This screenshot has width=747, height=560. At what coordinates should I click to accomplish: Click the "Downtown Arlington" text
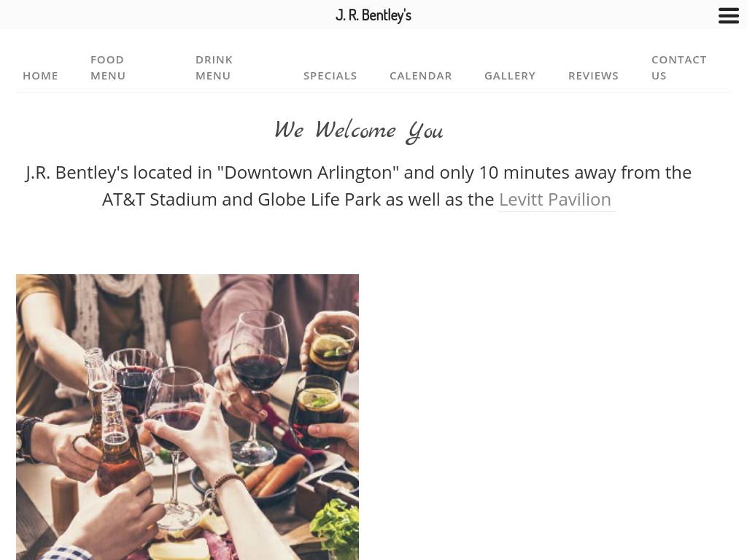tap(308, 172)
